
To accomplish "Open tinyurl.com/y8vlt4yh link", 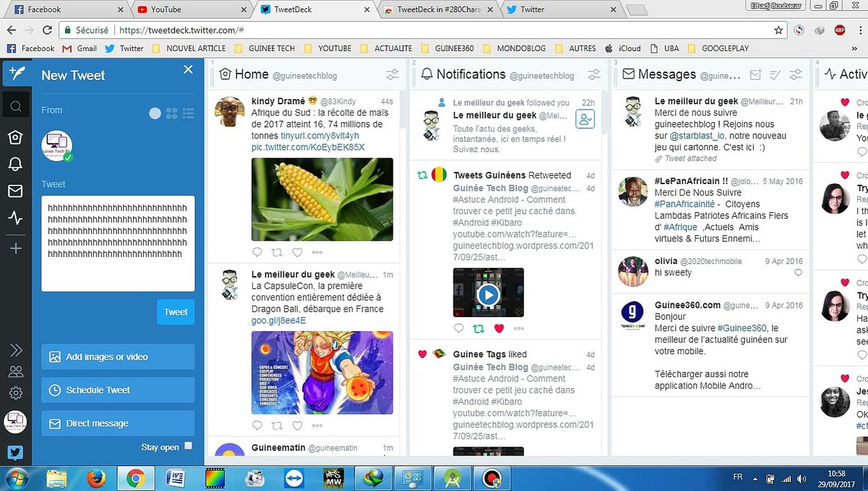I will (x=320, y=136).
